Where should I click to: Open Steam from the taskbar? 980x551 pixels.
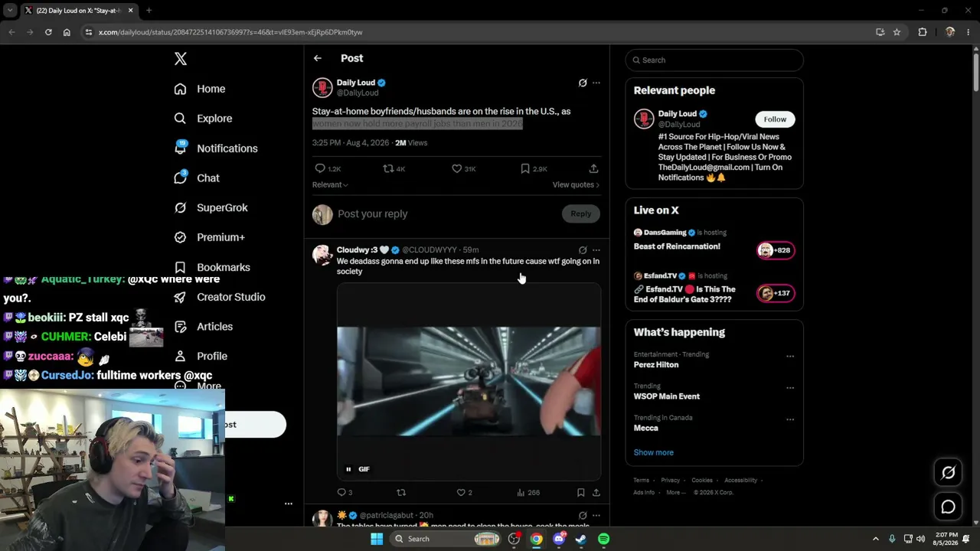point(581,539)
